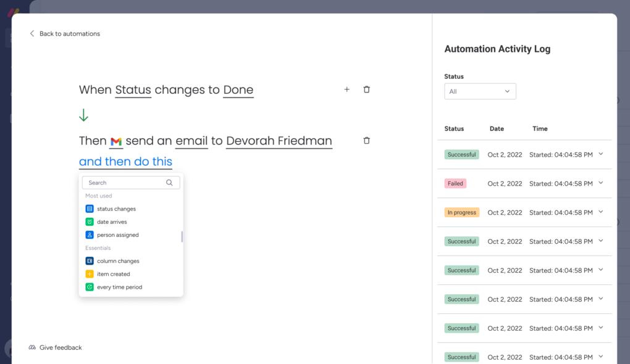Expand the Failed log entry chevron
This screenshot has width=630, height=364.
[601, 183]
